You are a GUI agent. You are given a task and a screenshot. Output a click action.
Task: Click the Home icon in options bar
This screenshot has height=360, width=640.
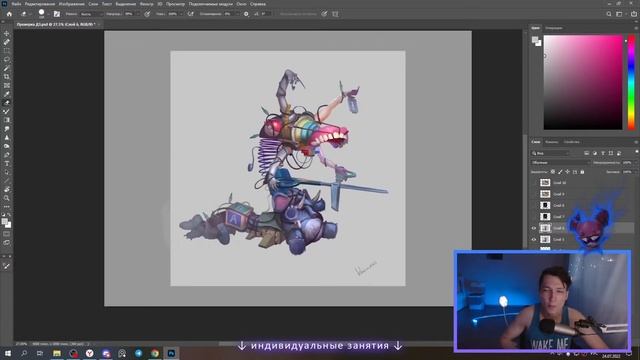click(x=9, y=14)
